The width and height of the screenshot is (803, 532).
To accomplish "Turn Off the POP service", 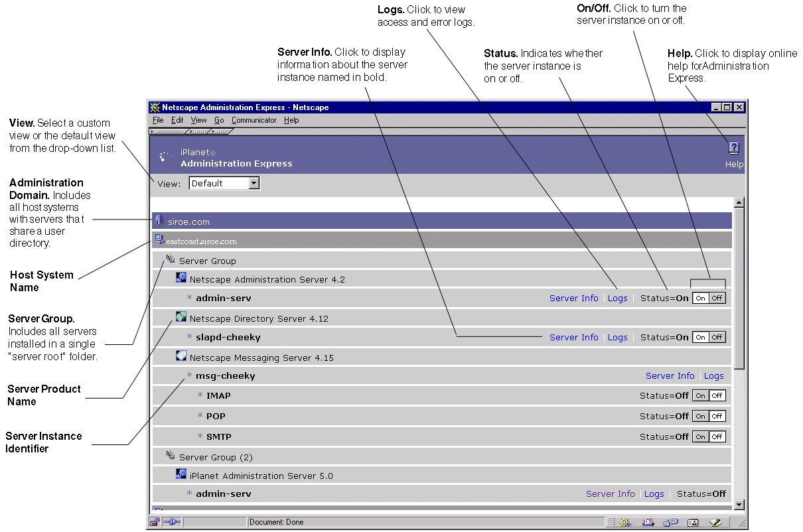I will coord(717,417).
